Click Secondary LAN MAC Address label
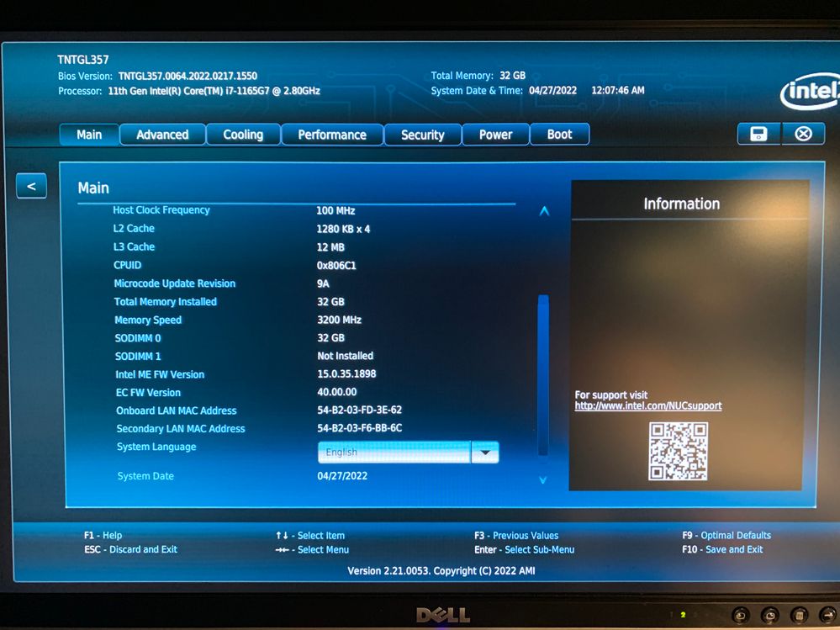Viewport: 840px width, 630px height. [x=181, y=429]
